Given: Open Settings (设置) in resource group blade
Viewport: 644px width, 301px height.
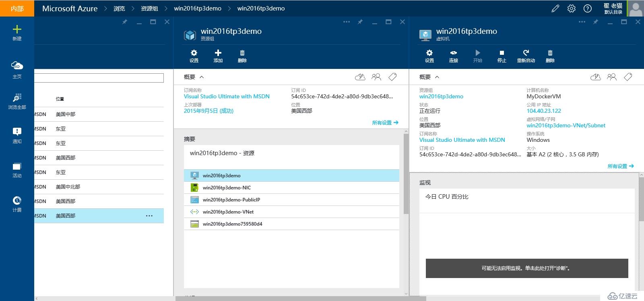Looking at the screenshot, I should click(194, 56).
